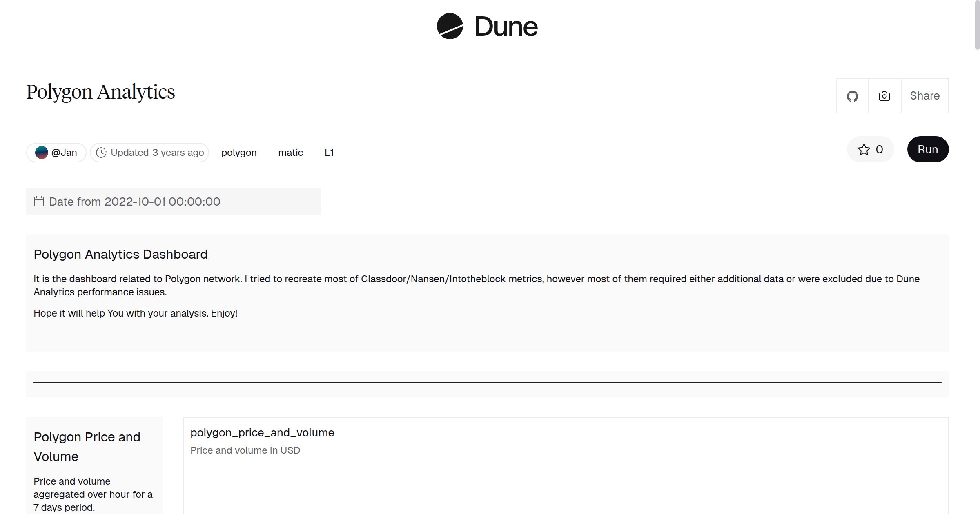Click @Jan's profile avatar

click(42, 152)
